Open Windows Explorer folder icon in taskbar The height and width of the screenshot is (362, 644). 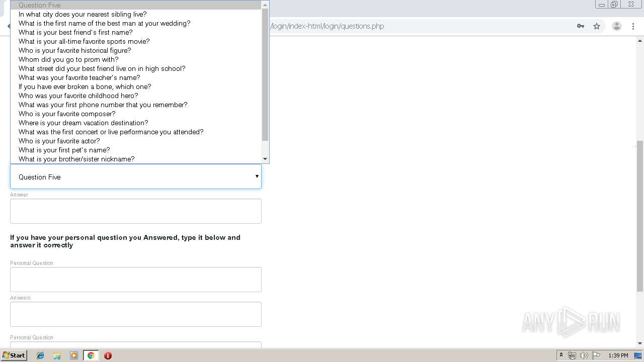click(57, 355)
